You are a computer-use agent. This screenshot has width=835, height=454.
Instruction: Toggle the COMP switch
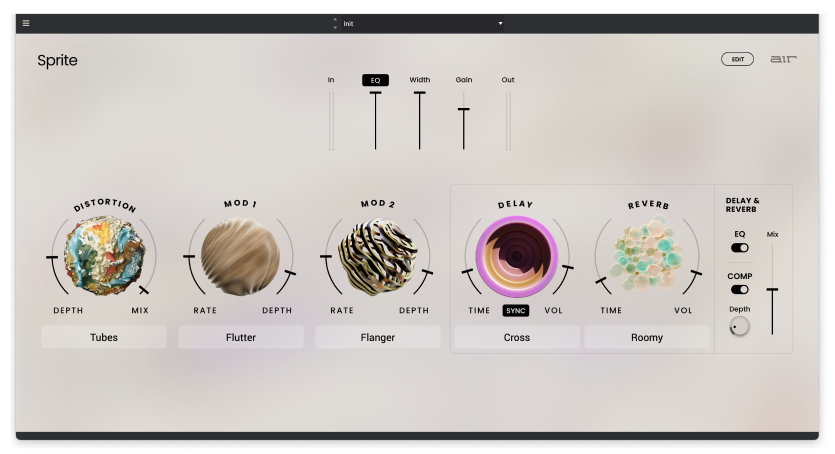(739, 289)
